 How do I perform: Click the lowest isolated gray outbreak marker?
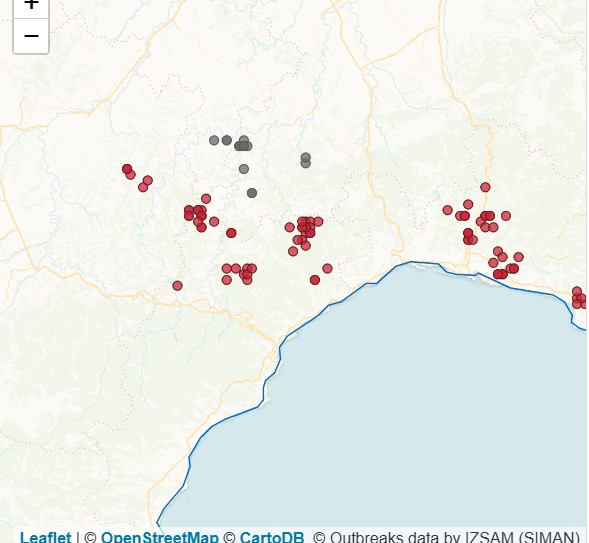pos(252,193)
